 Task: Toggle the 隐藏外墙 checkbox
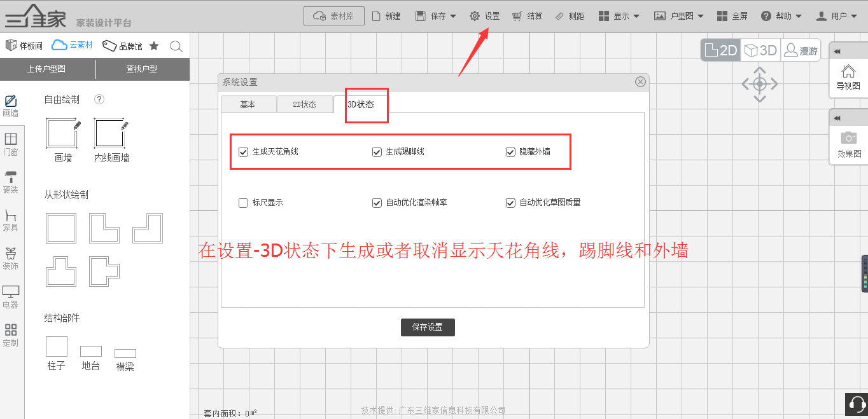[510, 152]
